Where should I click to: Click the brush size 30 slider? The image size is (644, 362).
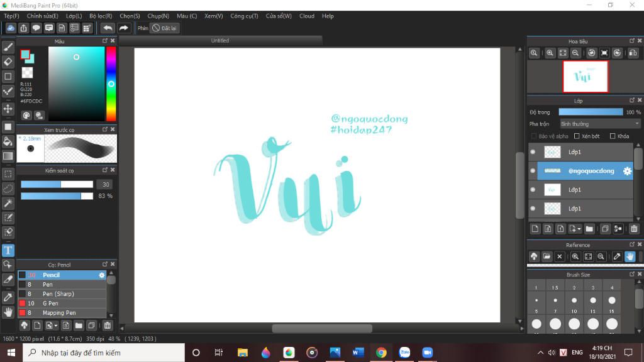pyautogui.click(x=57, y=184)
